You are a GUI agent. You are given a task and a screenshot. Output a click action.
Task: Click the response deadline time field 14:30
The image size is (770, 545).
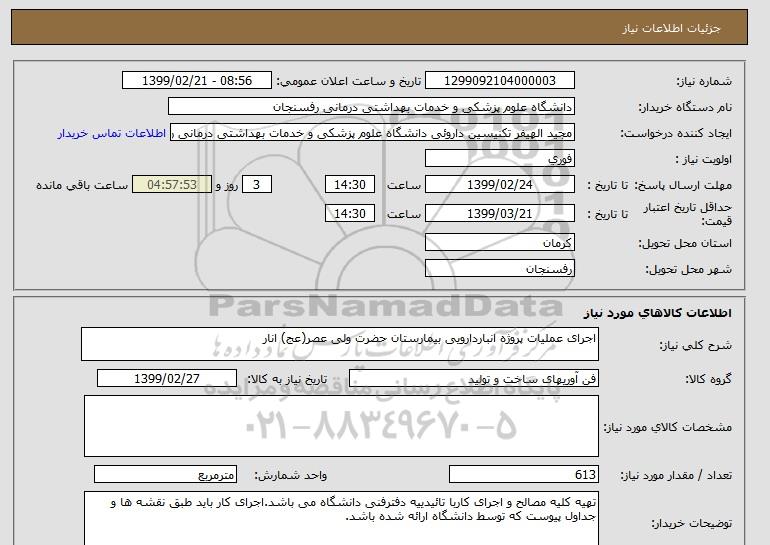tap(350, 185)
